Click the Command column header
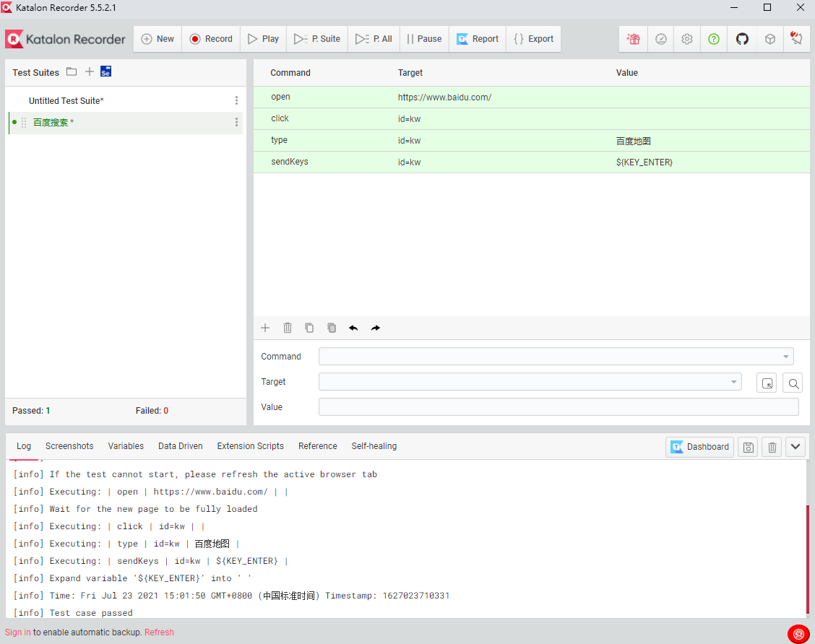 (290, 73)
